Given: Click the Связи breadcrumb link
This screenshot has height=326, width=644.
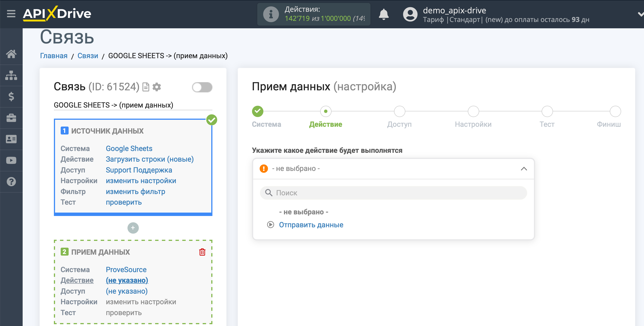Looking at the screenshot, I should pyautogui.click(x=88, y=55).
